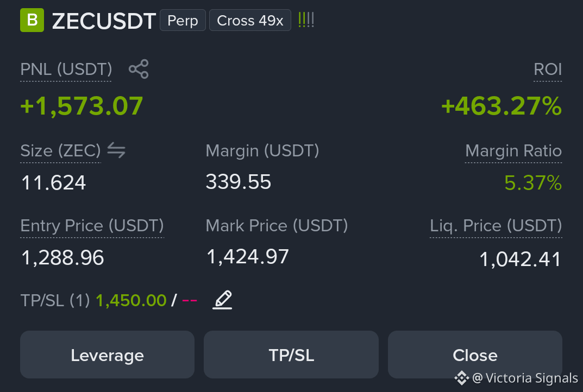Click the 1,450.00 take profit value

pyautogui.click(x=131, y=301)
